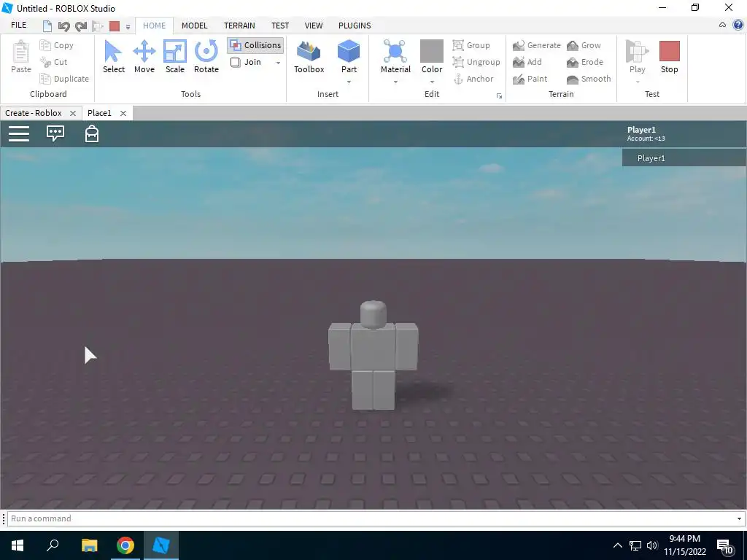The height and width of the screenshot is (560, 747).
Task: Expand the Part dropdown arrow
Action: (349, 82)
